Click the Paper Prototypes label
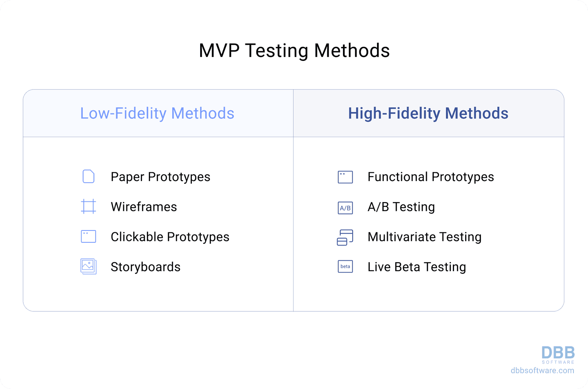This screenshot has height=389, width=588. [x=160, y=177]
